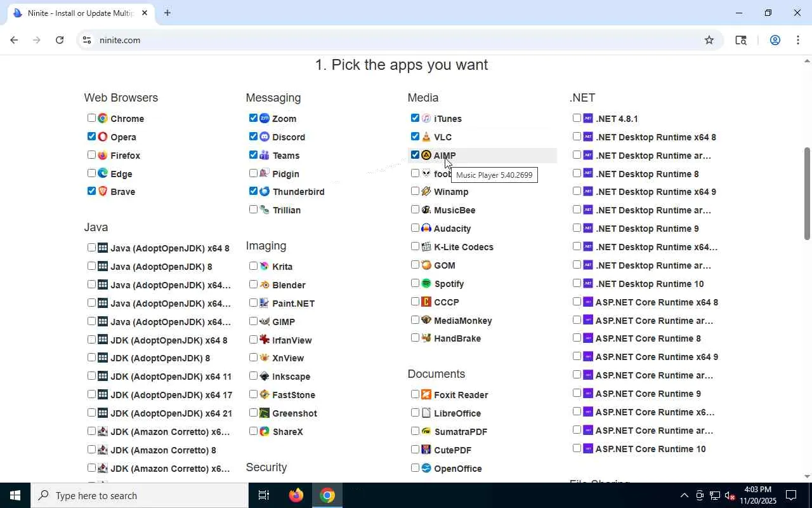812x508 pixels.
Task: Click the ASP.NET Core Runtime 10 label
Action: tap(651, 449)
